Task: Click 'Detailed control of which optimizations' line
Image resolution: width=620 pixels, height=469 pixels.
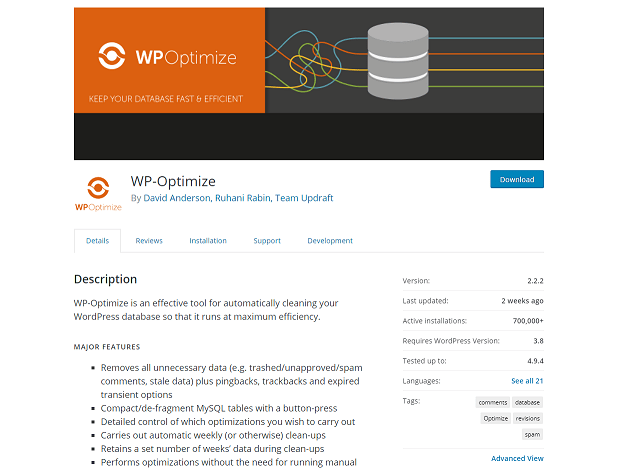Action: coord(228,422)
